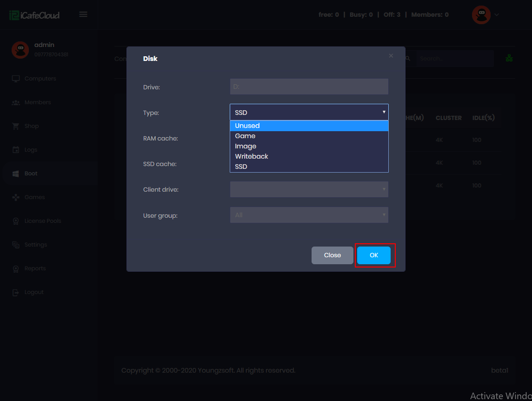Click the Logout icon in the sidebar
Screen dimensions: 532x401
coord(16,292)
